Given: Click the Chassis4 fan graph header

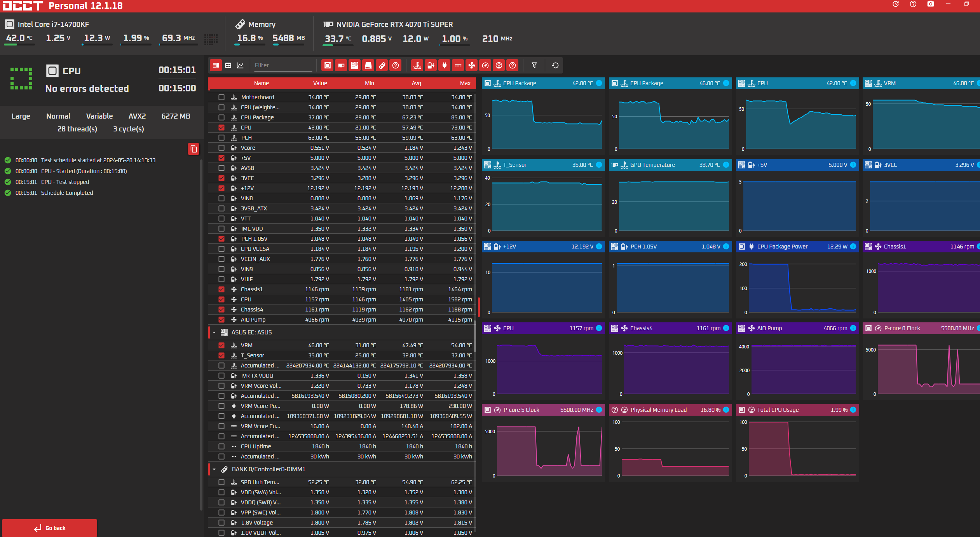Looking at the screenshot, I should tap(670, 328).
